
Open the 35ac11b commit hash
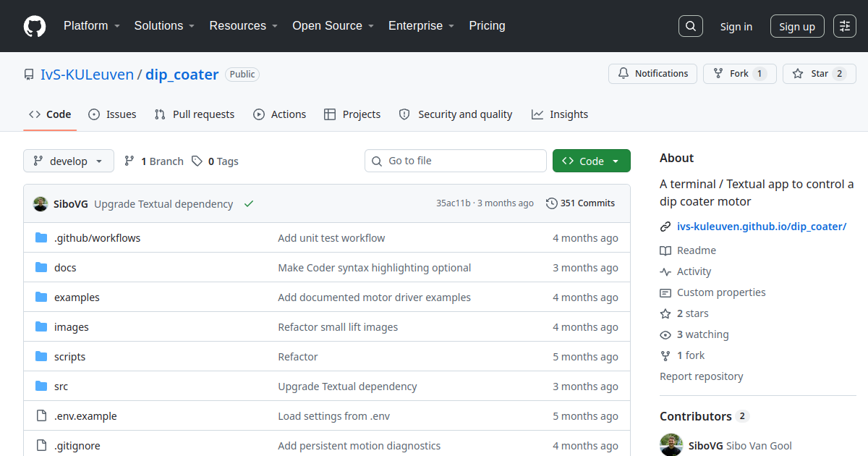coord(453,203)
